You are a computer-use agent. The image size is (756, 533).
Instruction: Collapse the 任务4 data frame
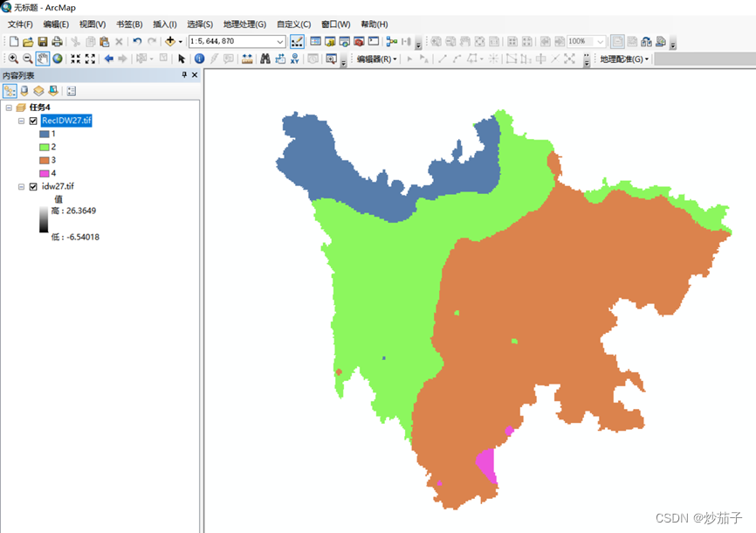(x=9, y=107)
